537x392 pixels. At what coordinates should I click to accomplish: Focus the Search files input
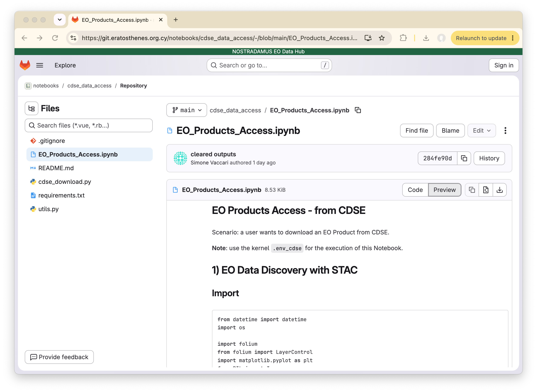pyautogui.click(x=89, y=125)
